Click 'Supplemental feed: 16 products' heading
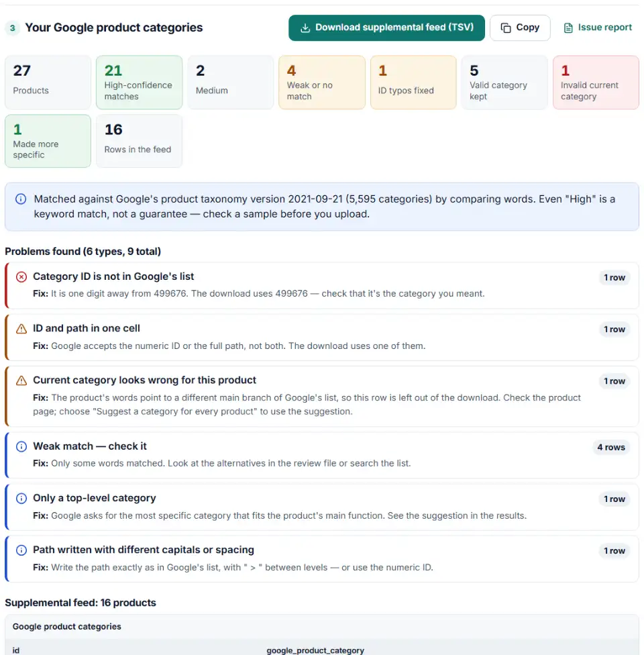Image resolution: width=644 pixels, height=655 pixels. (x=80, y=603)
